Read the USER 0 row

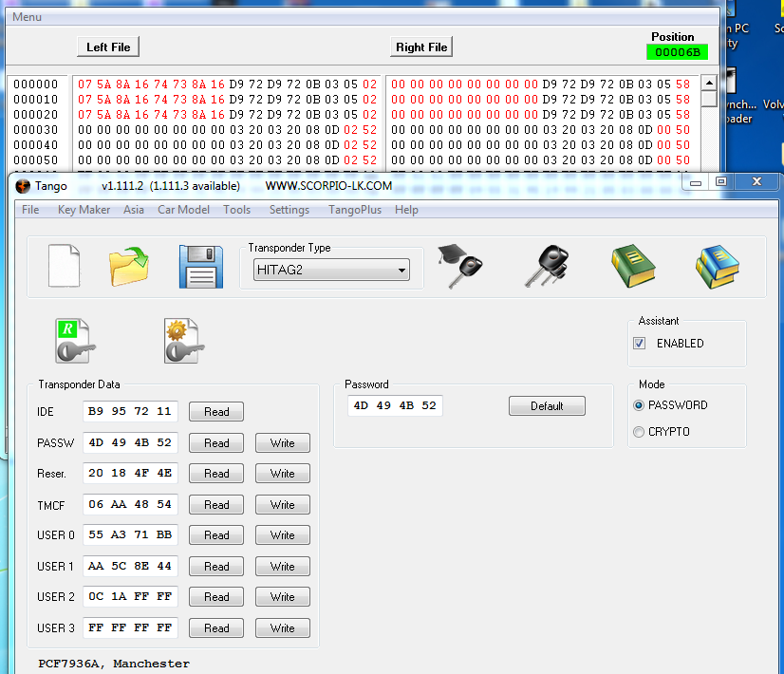click(x=216, y=535)
